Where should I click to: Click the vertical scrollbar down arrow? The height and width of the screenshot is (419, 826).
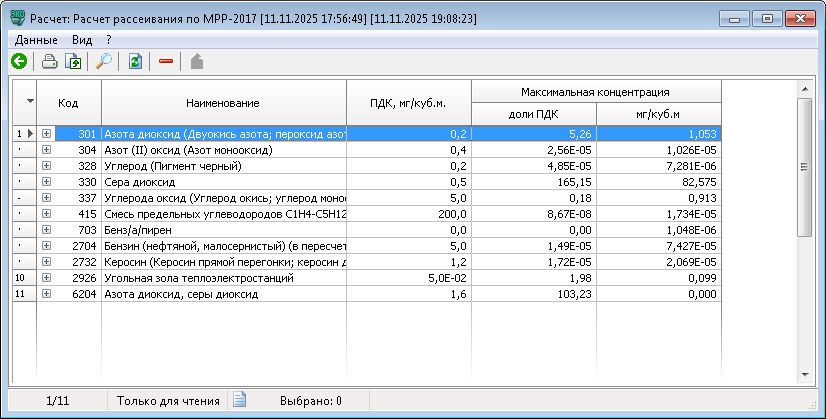click(805, 374)
